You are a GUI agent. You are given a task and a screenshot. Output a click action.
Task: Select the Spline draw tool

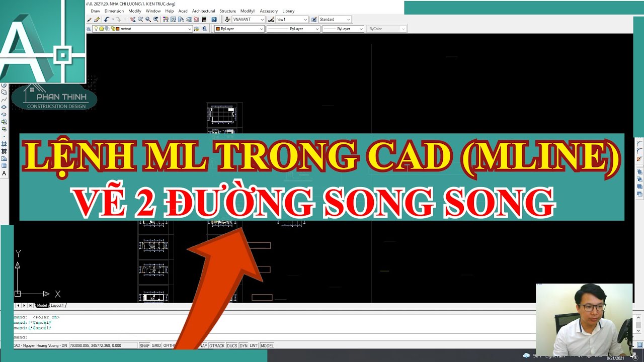coord(4,100)
